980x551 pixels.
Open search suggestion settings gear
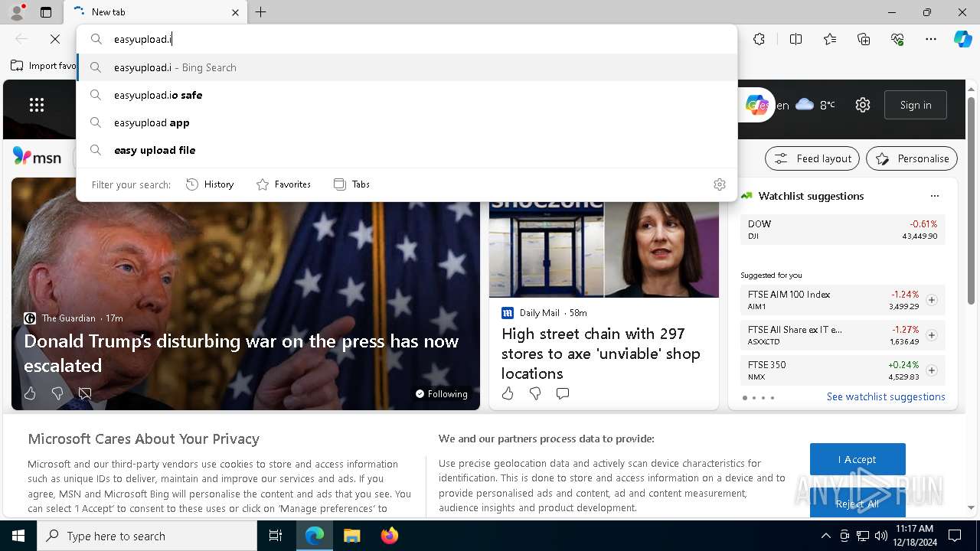pyautogui.click(x=719, y=184)
